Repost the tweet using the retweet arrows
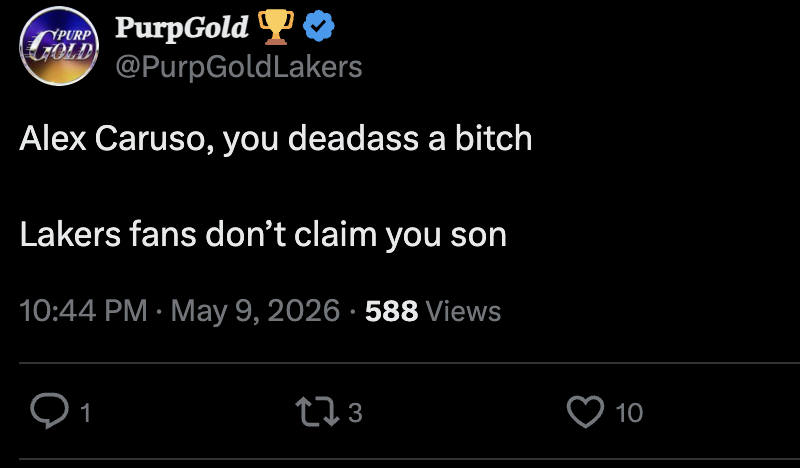 317,412
